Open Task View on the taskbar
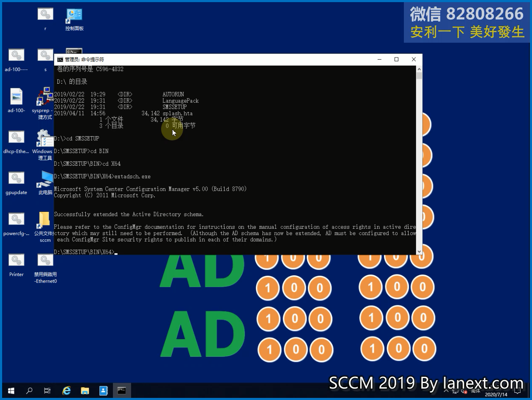Viewport: 532px width, 400px height. click(47, 391)
